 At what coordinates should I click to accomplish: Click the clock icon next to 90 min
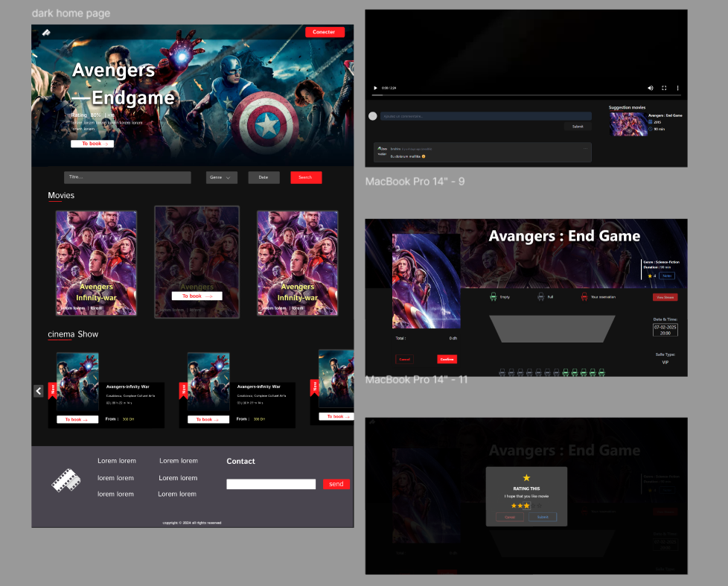tap(651, 129)
